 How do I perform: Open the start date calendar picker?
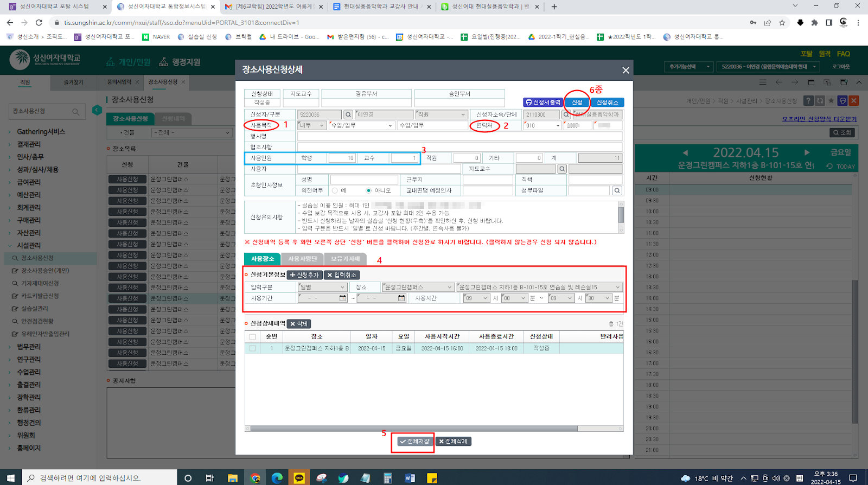tap(342, 298)
